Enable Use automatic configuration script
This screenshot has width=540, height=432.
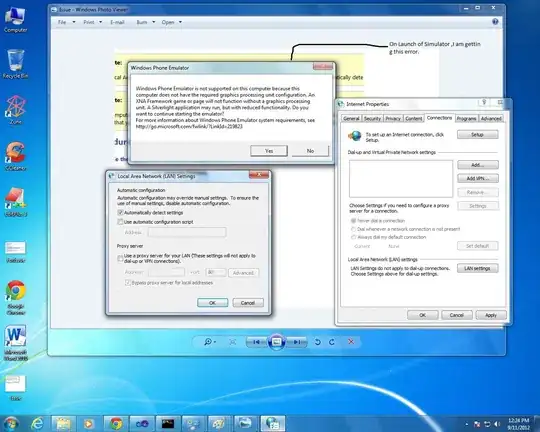120,222
